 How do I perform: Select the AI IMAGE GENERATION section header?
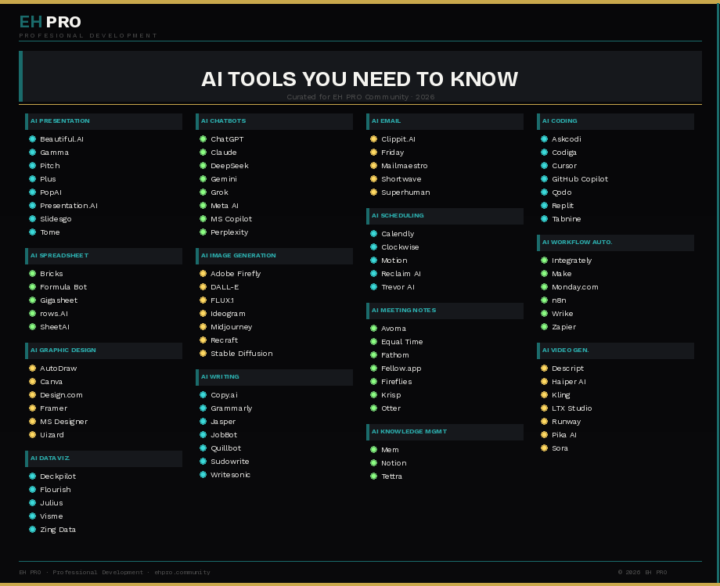pyautogui.click(x=274, y=256)
